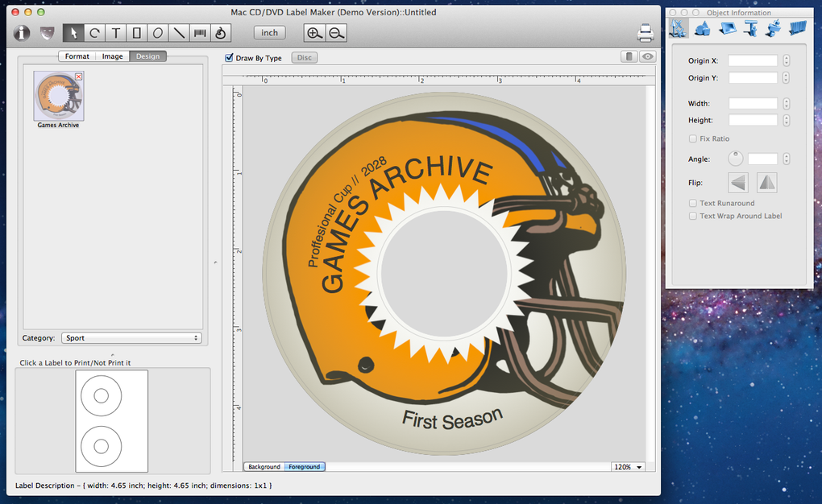The width and height of the screenshot is (822, 504).
Task: Enable the Fix Ratio checkbox
Action: click(693, 139)
